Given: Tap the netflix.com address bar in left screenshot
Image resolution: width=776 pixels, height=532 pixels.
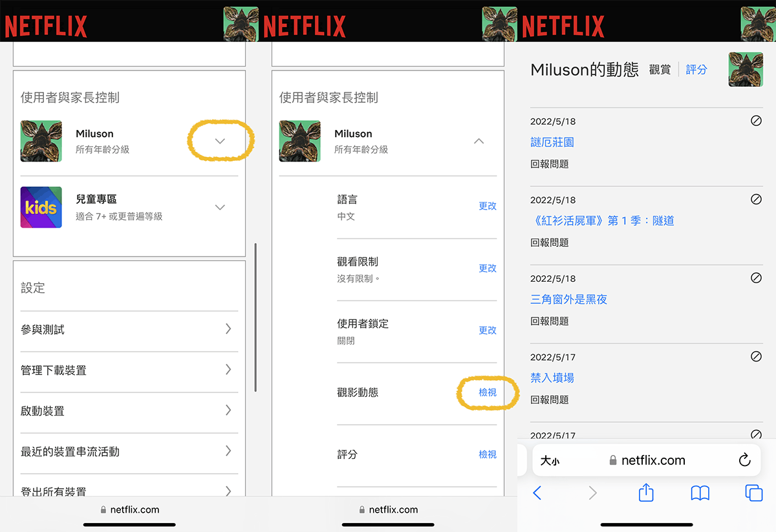Looking at the screenshot, I should point(130,509).
